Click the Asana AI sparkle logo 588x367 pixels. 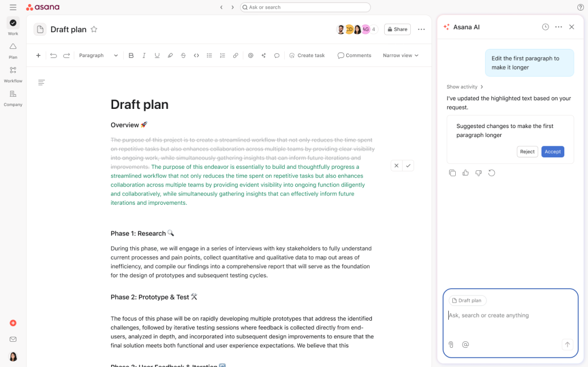(x=446, y=27)
